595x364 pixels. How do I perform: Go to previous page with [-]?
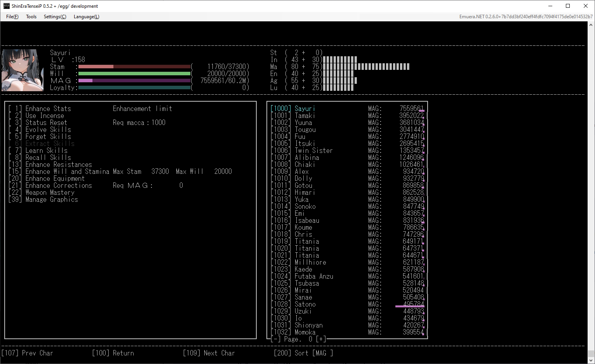point(275,339)
